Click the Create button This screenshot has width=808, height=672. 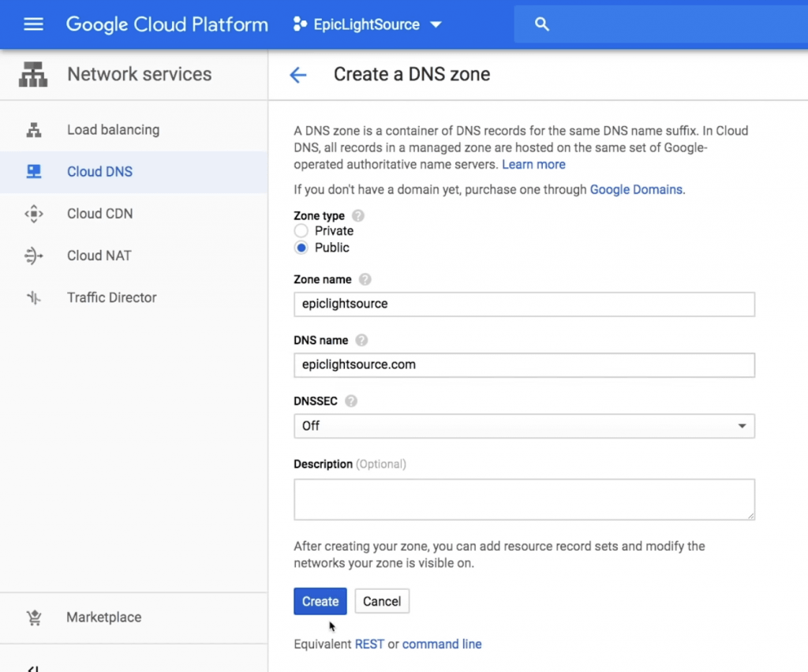tap(320, 602)
